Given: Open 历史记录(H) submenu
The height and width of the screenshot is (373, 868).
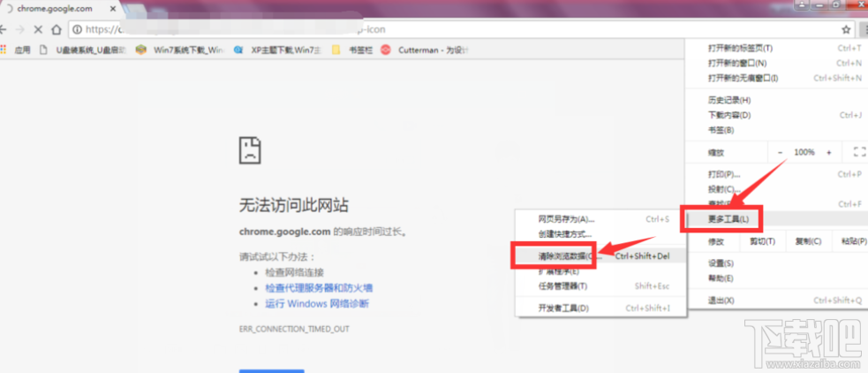Looking at the screenshot, I should click(x=777, y=100).
